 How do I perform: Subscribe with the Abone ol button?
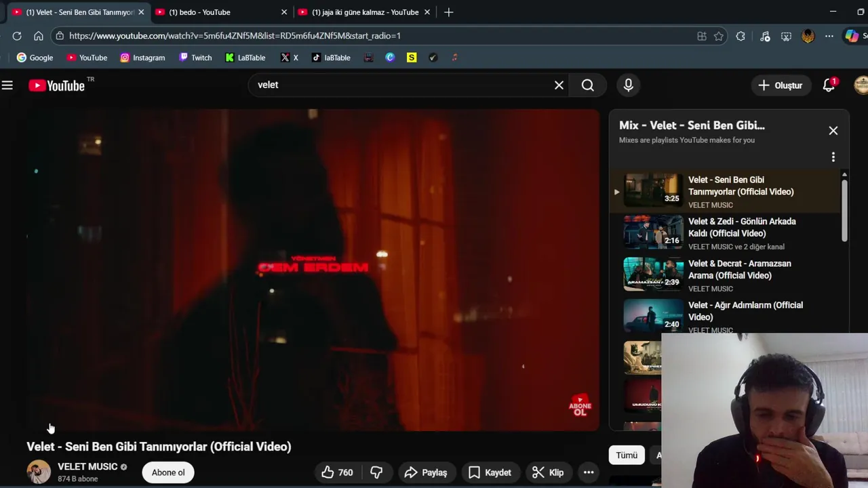click(168, 472)
